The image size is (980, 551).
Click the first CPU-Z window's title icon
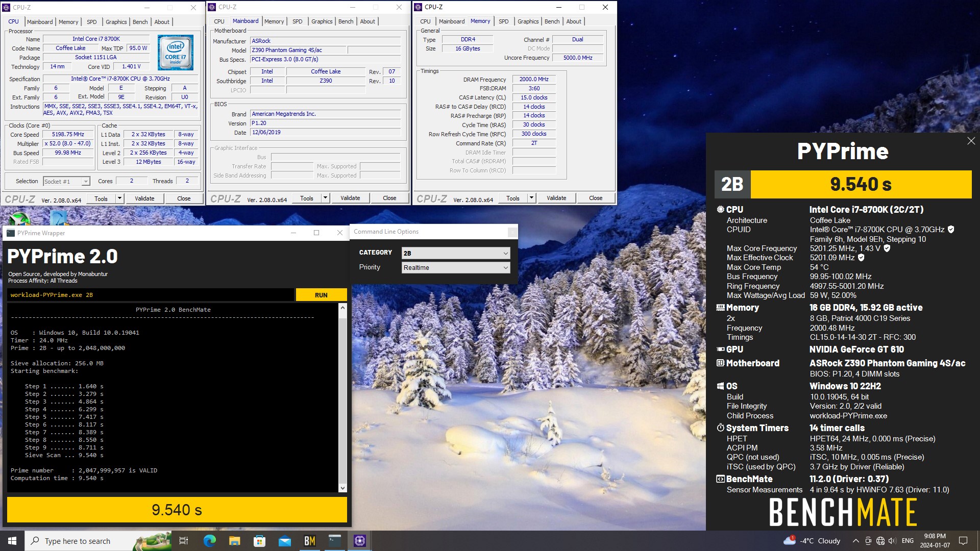click(6, 7)
